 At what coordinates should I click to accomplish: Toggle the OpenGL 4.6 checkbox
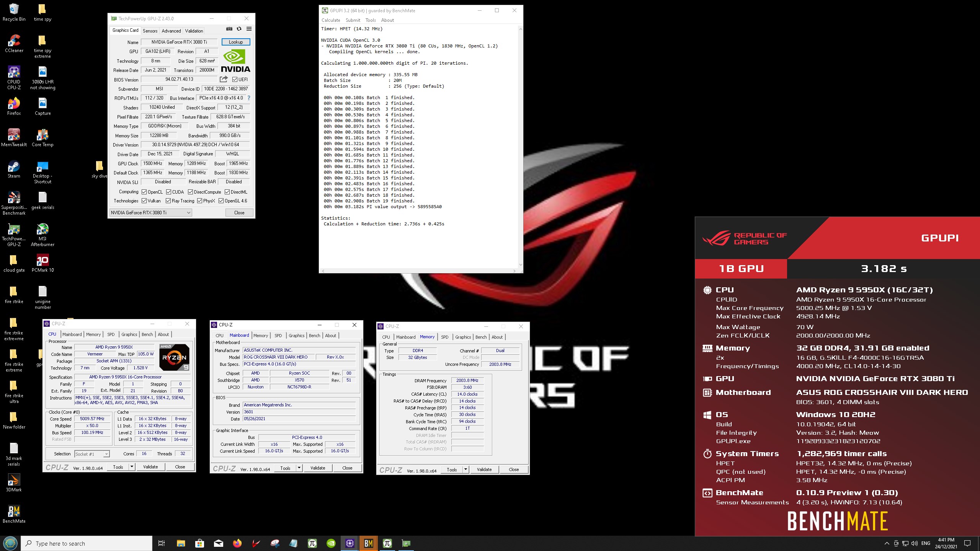pos(221,201)
